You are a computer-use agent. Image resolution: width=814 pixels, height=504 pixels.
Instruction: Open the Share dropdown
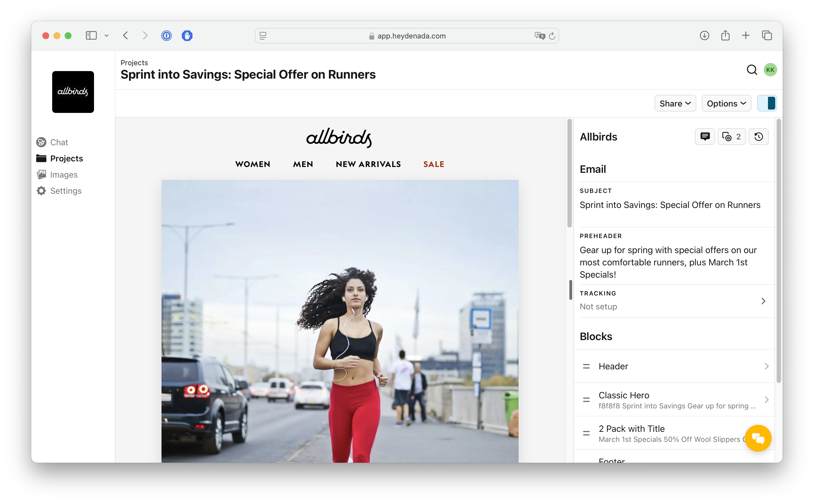pos(675,103)
